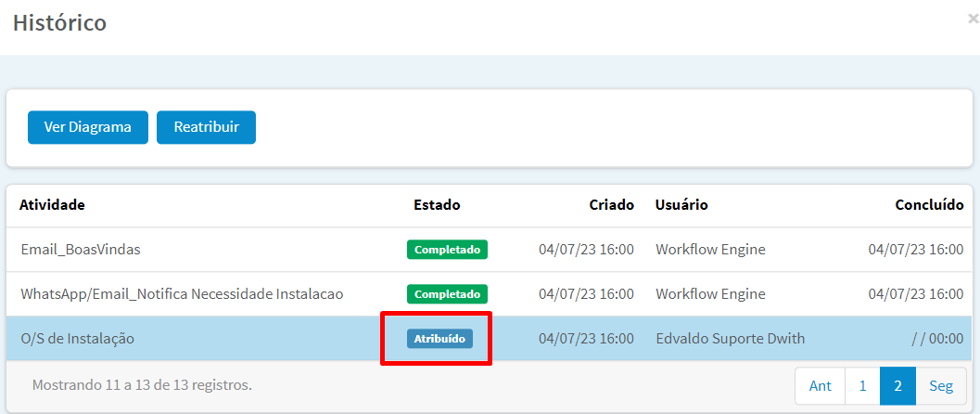
Task: Sort by the Criado column header
Action: click(611, 205)
